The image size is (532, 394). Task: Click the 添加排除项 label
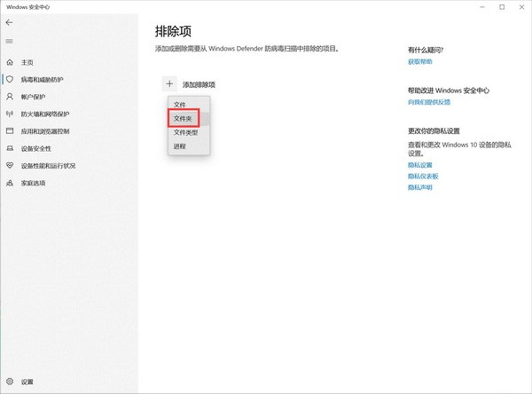[199, 84]
